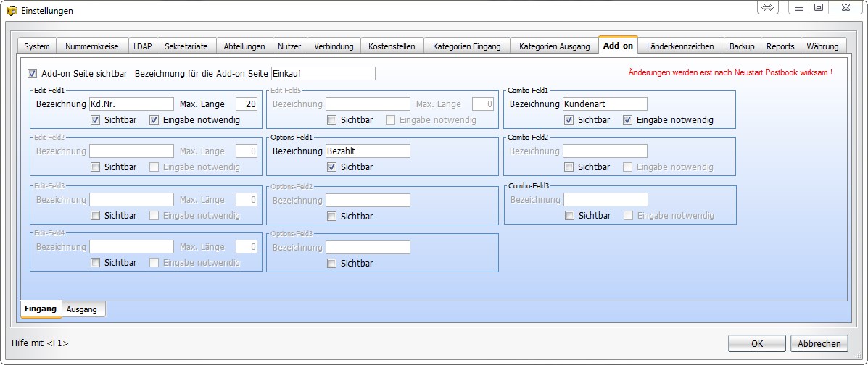This screenshot has height=365, width=868.
Task: Open the Nutzer tab
Action: (x=289, y=46)
